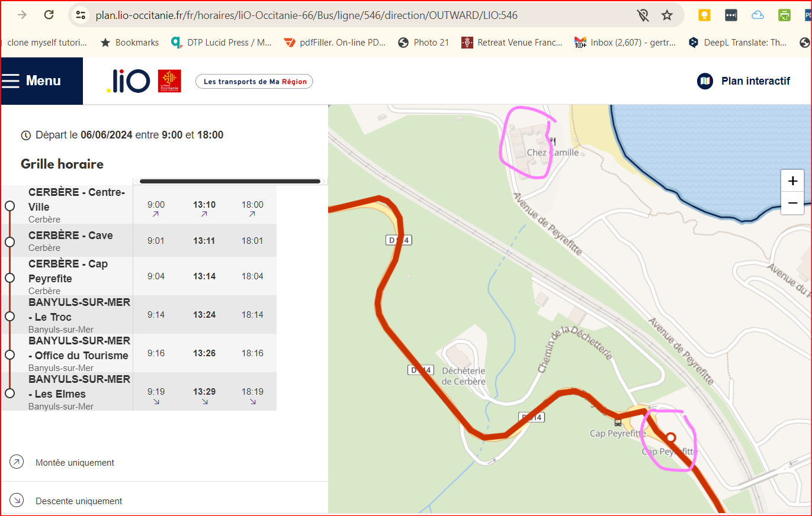This screenshot has height=516, width=812.
Task: Open site information icon in address bar
Action: 81,15
